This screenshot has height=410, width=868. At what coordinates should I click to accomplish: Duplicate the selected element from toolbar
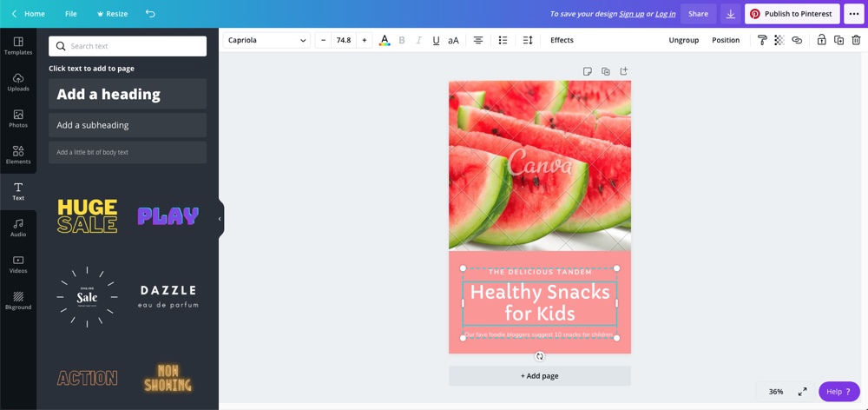tap(838, 40)
